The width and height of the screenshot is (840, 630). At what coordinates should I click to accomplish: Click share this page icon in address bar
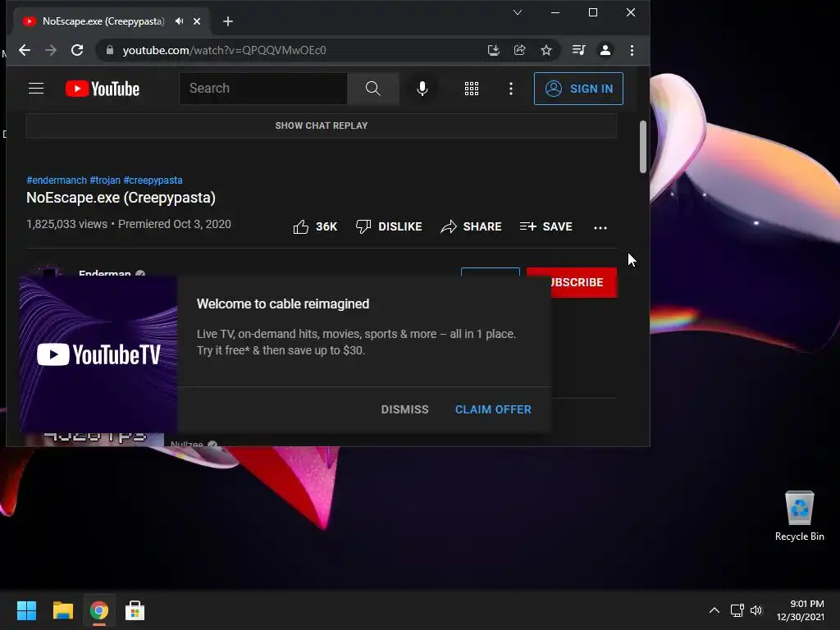(519, 50)
